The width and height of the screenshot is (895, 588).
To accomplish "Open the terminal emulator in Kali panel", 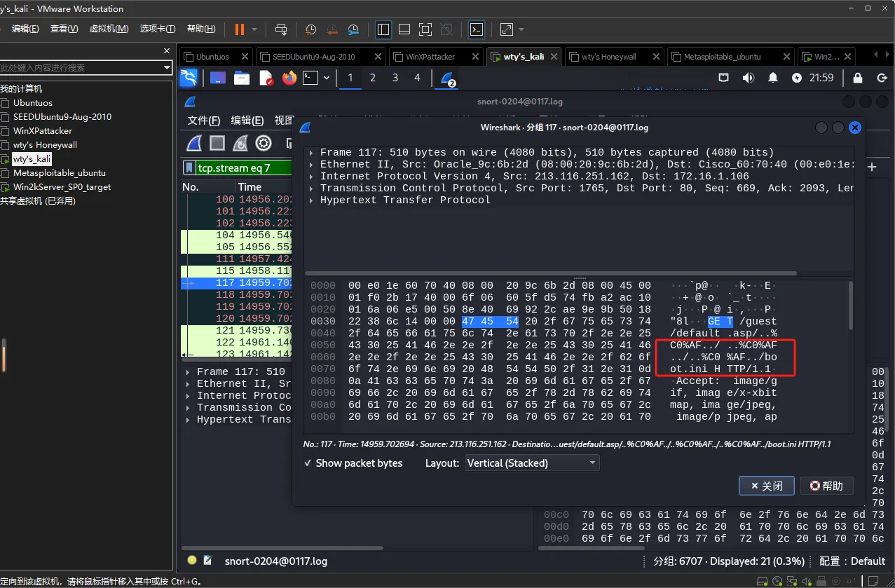I will (310, 78).
